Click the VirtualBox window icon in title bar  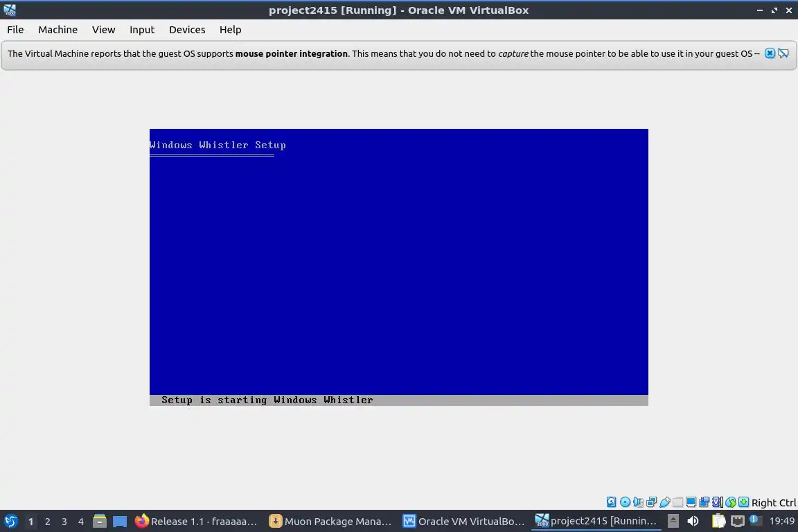point(10,10)
